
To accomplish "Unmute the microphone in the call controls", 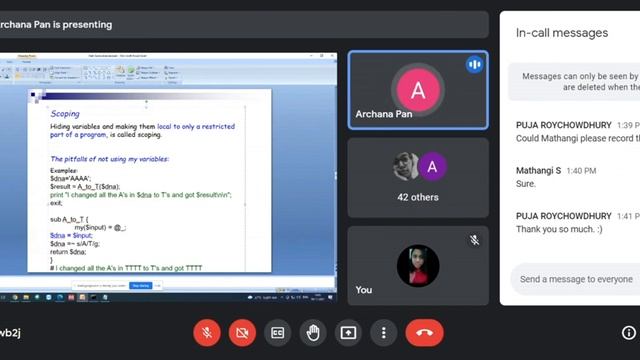I will [x=207, y=333].
